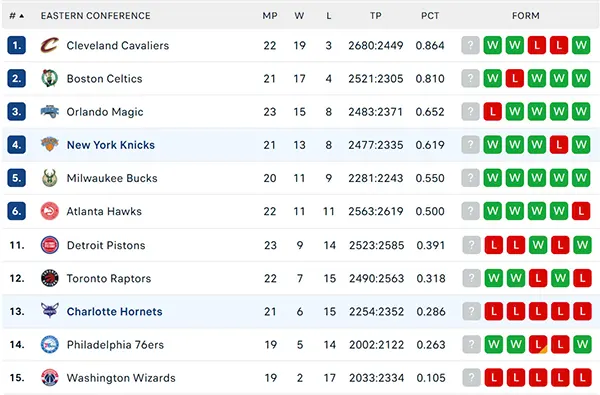This screenshot has height=395, width=600.
Task: Open the Toronto Raptors logo
Action: point(50,278)
